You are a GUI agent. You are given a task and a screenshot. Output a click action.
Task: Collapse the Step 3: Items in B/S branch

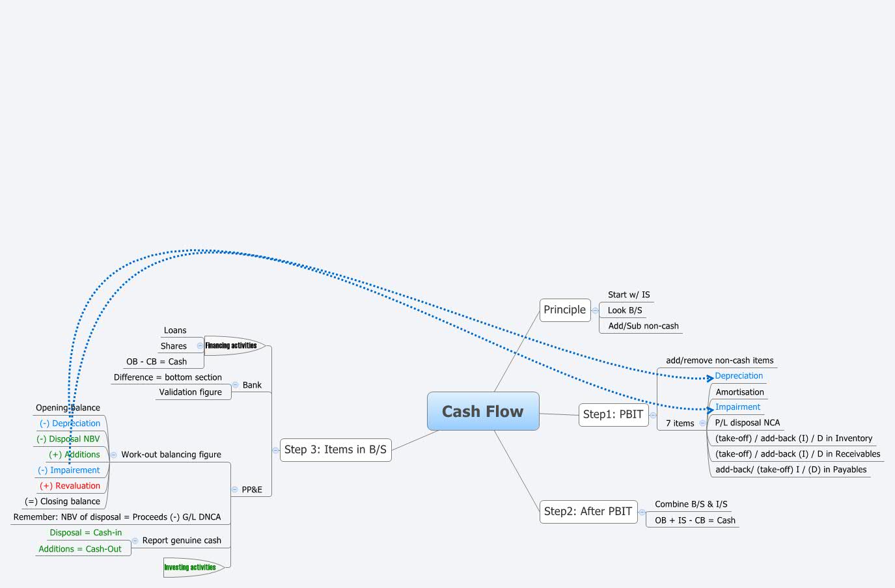[274, 449]
